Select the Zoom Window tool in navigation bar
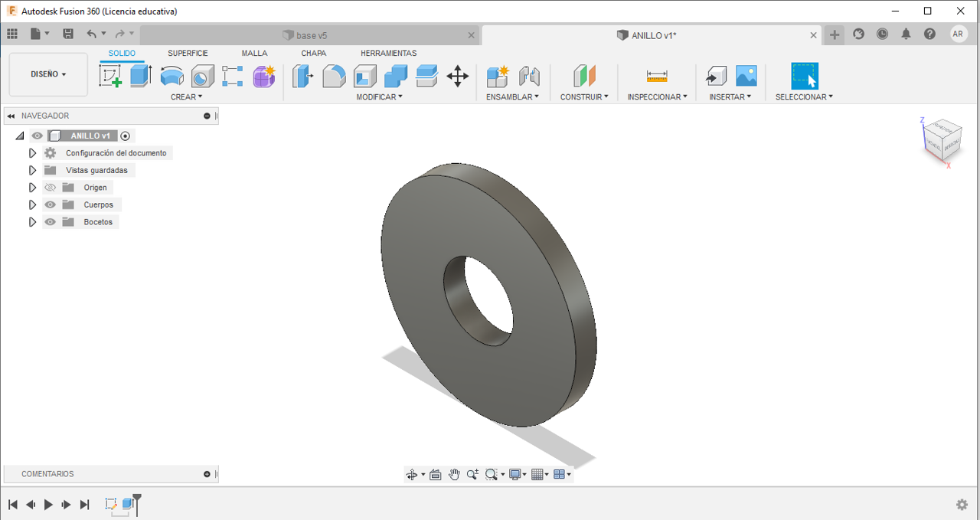This screenshot has width=980, height=520. click(492, 475)
